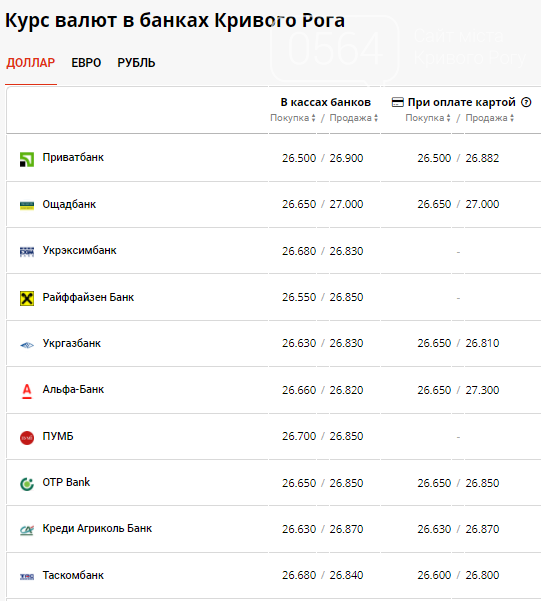Click the Укрэксимбанк logo icon
This screenshot has height=601, width=541.
pos(27,252)
